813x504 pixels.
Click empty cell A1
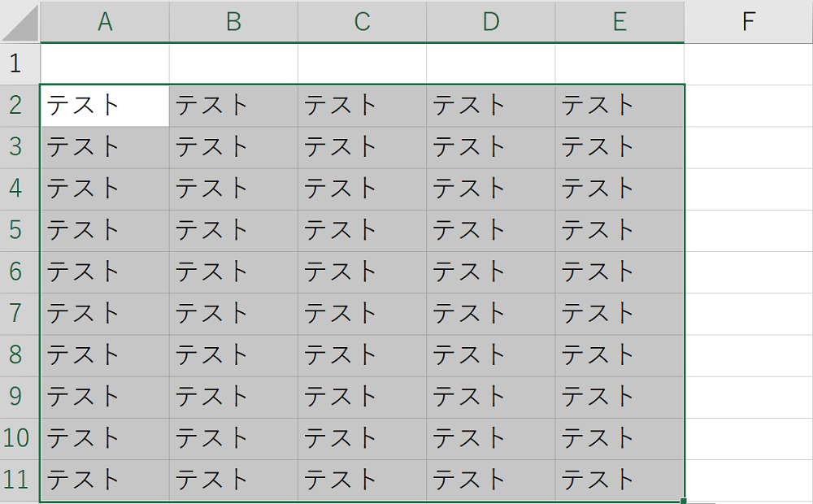tap(105, 63)
